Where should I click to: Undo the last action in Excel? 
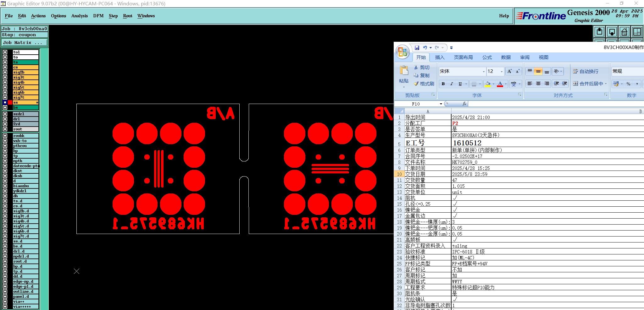point(425,48)
